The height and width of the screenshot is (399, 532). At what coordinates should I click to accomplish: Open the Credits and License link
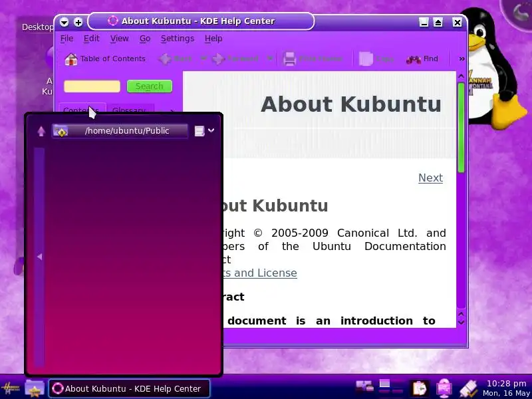click(x=260, y=273)
